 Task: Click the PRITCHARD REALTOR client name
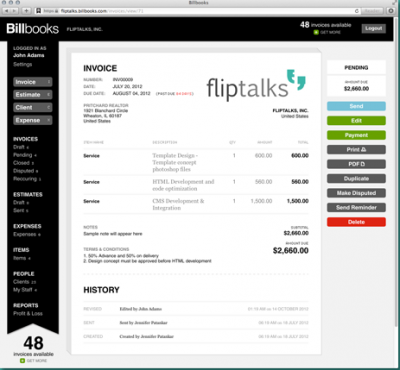pyautogui.click(x=106, y=105)
